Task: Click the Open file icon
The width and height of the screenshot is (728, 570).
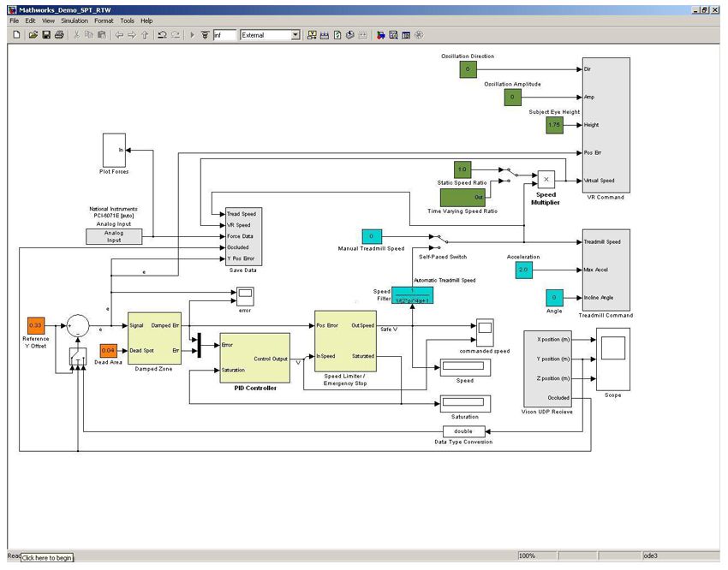Action: (33, 35)
